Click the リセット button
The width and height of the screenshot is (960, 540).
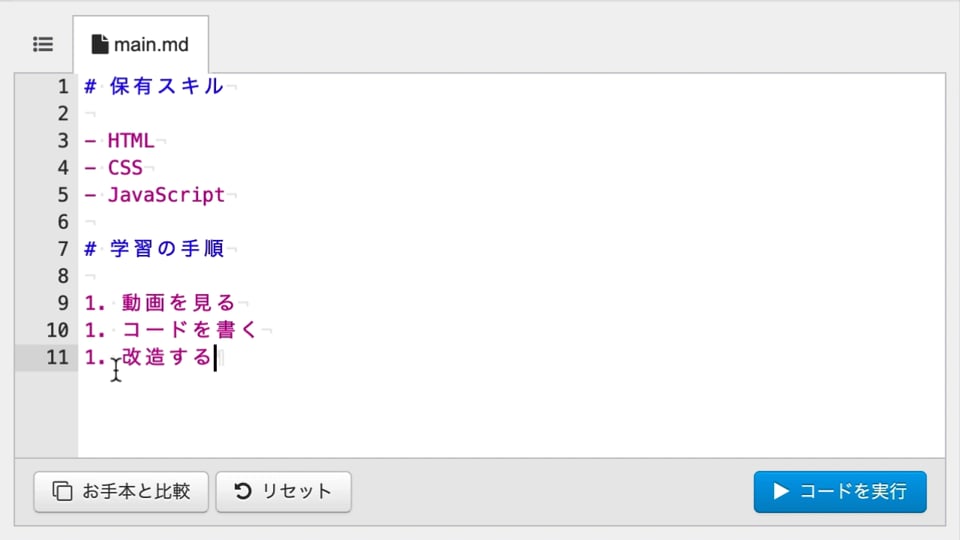coord(283,492)
